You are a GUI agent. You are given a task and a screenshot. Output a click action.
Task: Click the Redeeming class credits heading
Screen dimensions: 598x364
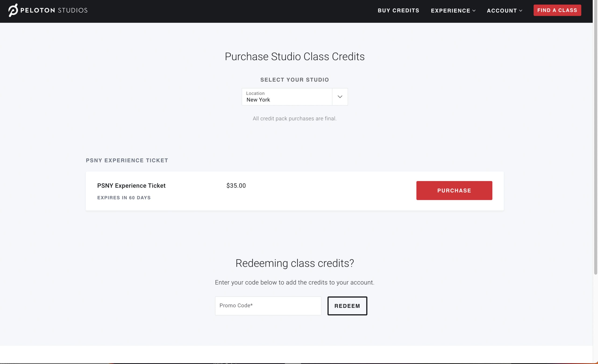(294, 263)
